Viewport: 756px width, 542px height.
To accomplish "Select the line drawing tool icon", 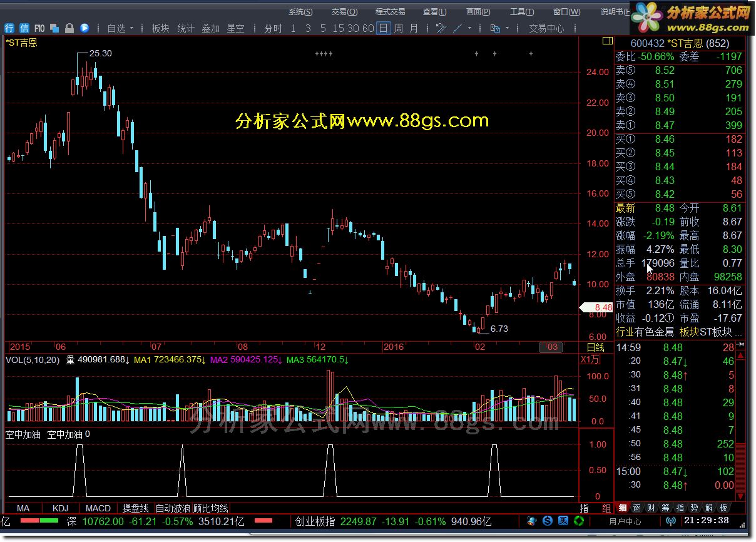I will [x=457, y=28].
